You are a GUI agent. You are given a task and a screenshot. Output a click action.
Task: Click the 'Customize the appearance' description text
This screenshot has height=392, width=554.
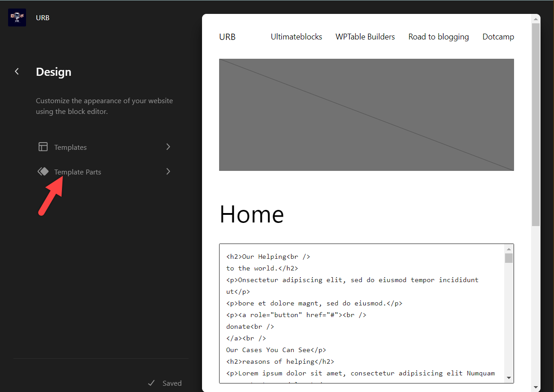104,106
